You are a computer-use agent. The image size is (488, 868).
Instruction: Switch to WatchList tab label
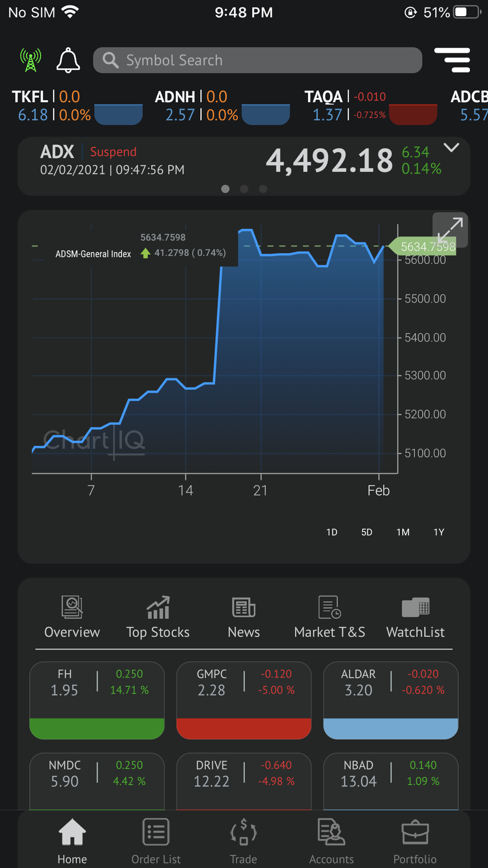point(416,632)
